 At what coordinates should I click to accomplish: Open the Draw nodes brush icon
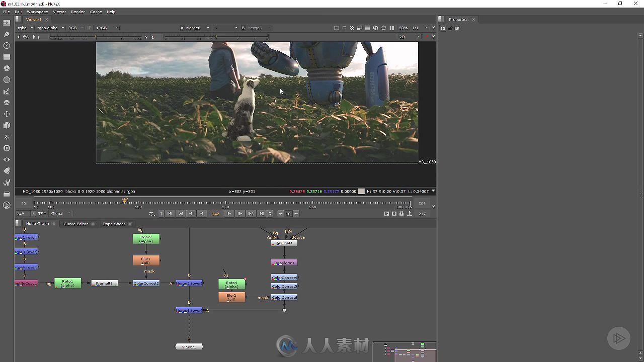pos(7,34)
